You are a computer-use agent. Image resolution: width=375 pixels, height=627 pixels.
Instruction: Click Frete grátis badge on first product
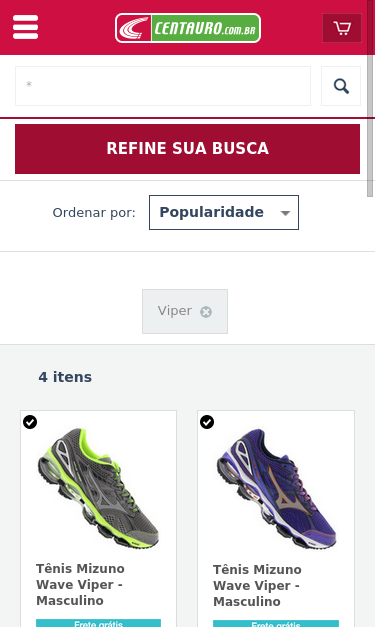(98, 623)
